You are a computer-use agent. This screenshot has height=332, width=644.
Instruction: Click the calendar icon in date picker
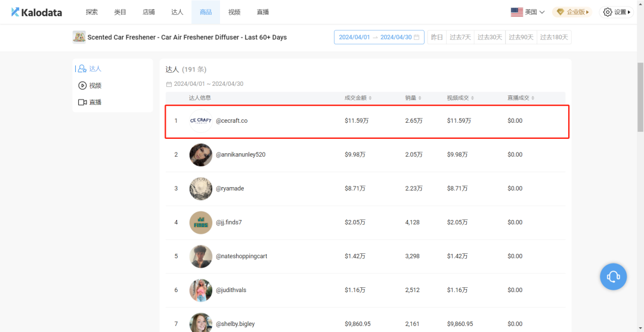(416, 37)
